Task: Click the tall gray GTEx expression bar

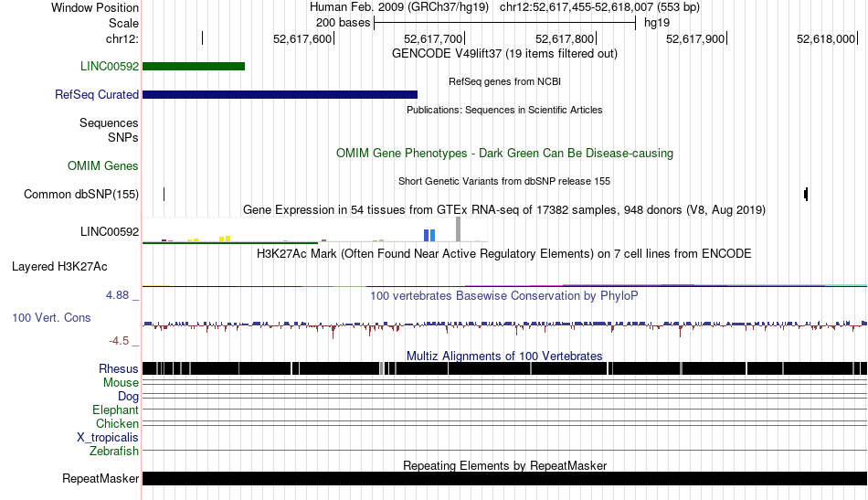Action: [x=458, y=229]
